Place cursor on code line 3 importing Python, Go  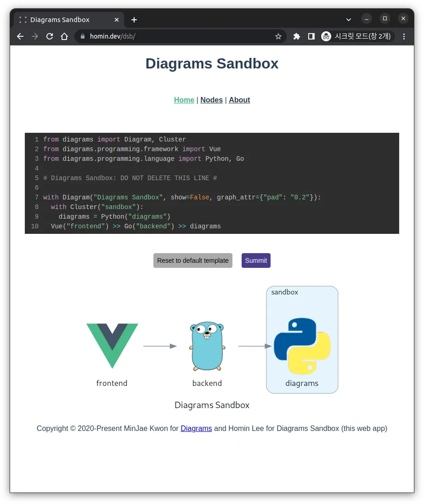click(x=143, y=159)
